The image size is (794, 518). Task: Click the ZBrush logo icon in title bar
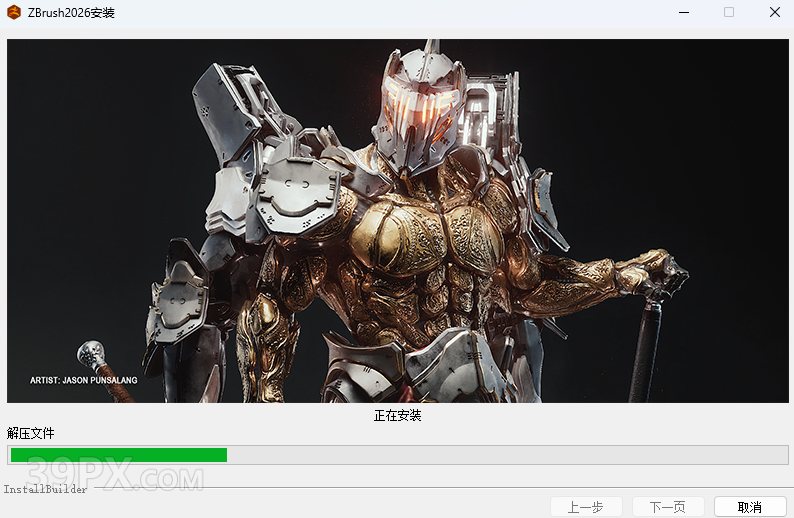click(x=14, y=13)
